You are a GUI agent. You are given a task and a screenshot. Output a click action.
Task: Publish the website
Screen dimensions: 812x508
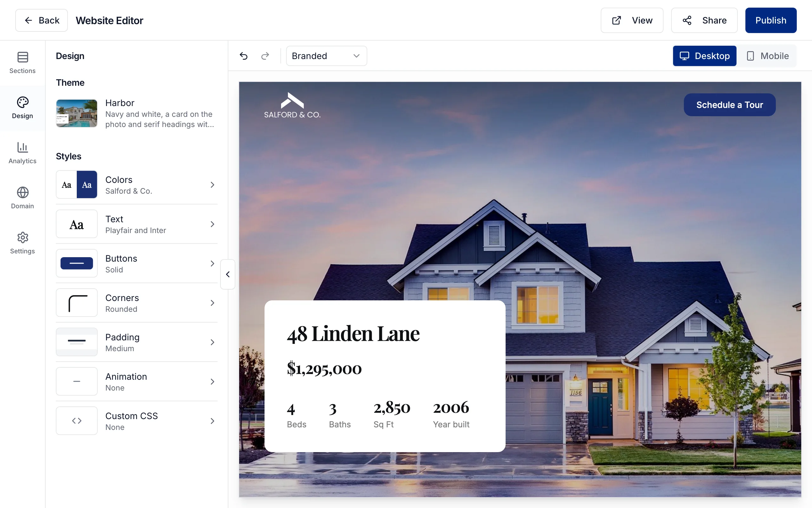coord(771,20)
